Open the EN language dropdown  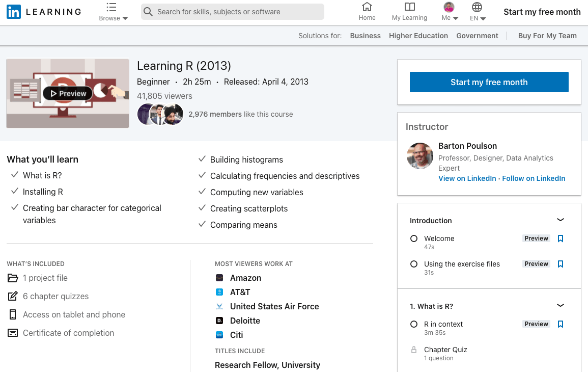coord(478,12)
